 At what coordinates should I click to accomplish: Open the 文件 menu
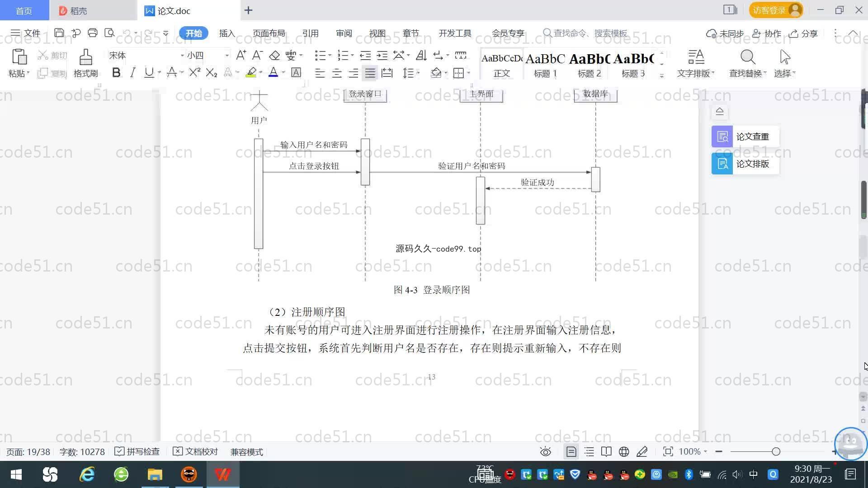pyautogui.click(x=26, y=33)
